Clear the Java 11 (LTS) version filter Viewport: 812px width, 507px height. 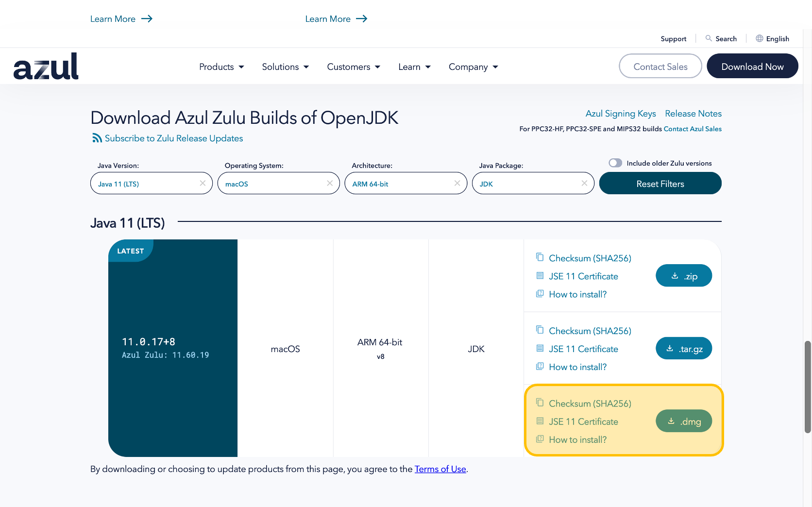pyautogui.click(x=203, y=183)
